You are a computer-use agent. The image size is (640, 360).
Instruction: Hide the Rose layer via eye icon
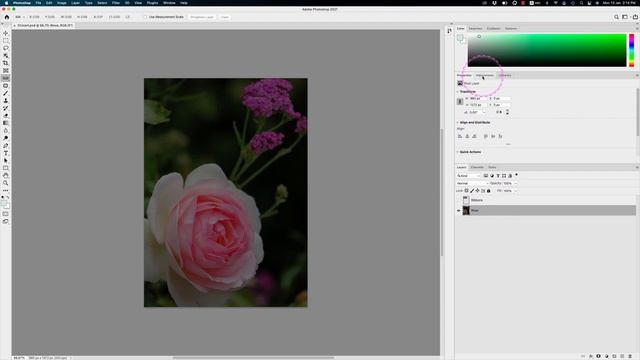click(x=458, y=211)
